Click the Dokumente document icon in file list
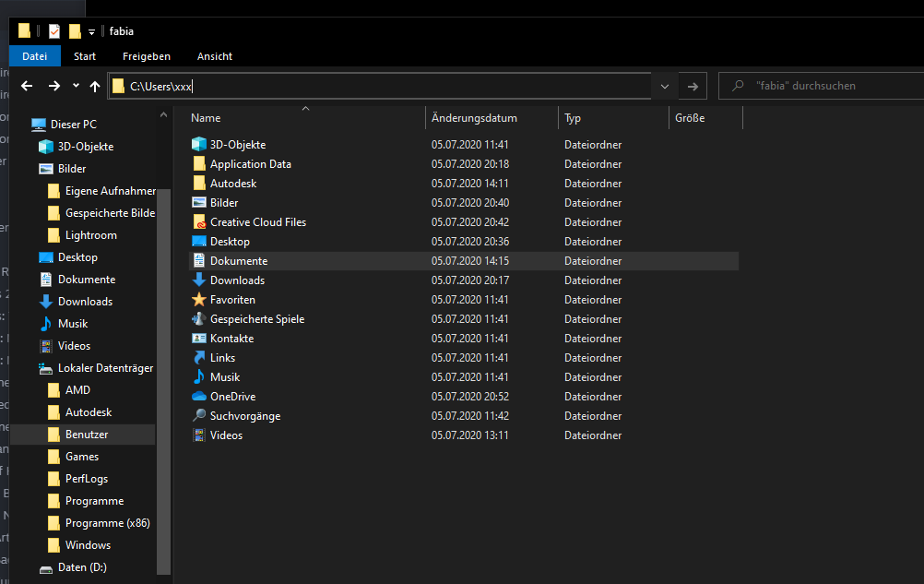Screen dimensions: 924x584 199,260
